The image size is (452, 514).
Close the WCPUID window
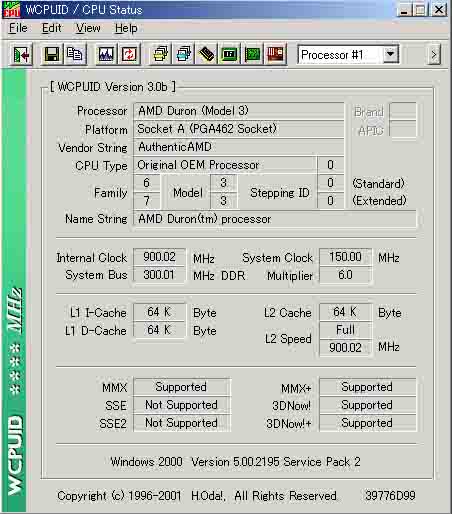(439, 10)
